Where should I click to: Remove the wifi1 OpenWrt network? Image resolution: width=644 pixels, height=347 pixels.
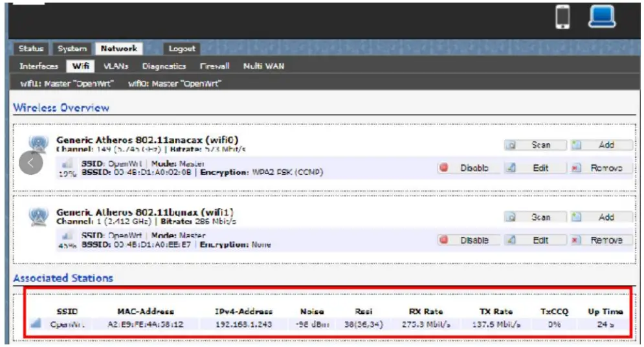tap(601, 240)
